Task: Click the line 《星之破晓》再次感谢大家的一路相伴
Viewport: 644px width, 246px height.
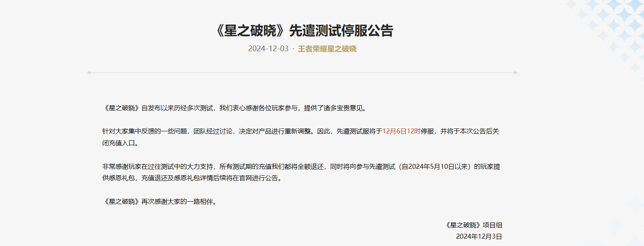Action: (161, 202)
